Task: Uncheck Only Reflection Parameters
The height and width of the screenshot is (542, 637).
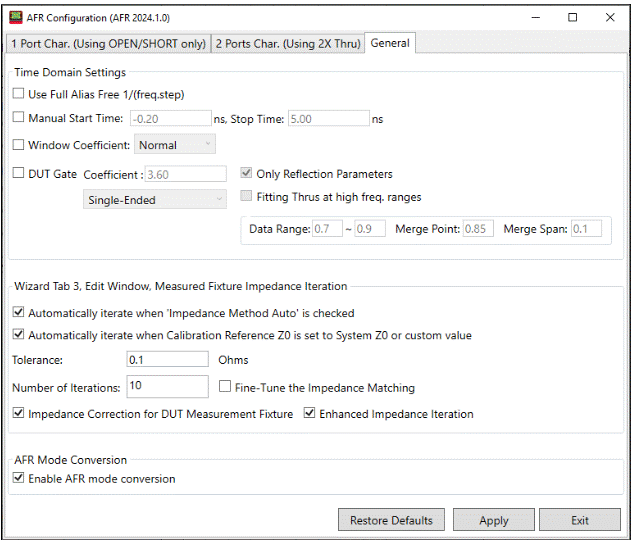Action: click(248, 174)
